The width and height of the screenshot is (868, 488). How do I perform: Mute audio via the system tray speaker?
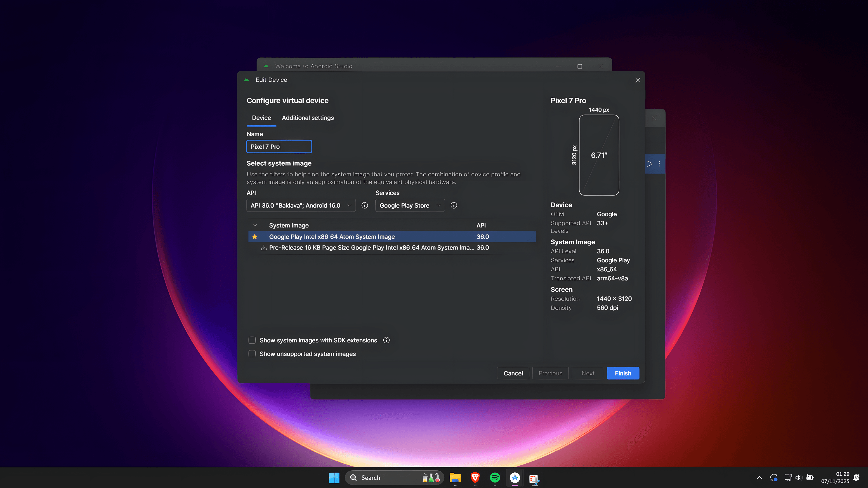[x=799, y=477]
